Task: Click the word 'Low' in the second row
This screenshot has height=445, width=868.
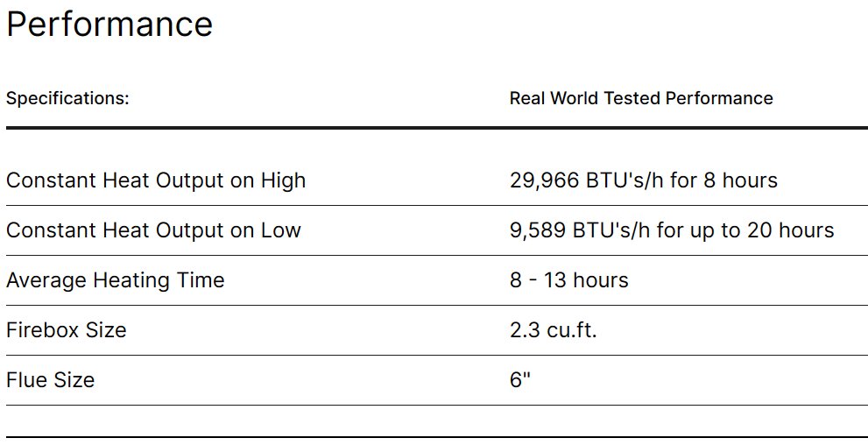Action: (x=281, y=230)
